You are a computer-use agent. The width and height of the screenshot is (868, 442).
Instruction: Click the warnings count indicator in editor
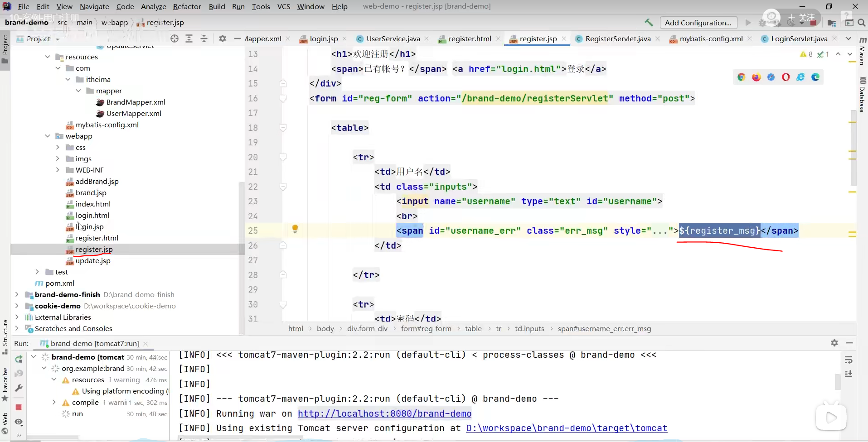click(806, 54)
